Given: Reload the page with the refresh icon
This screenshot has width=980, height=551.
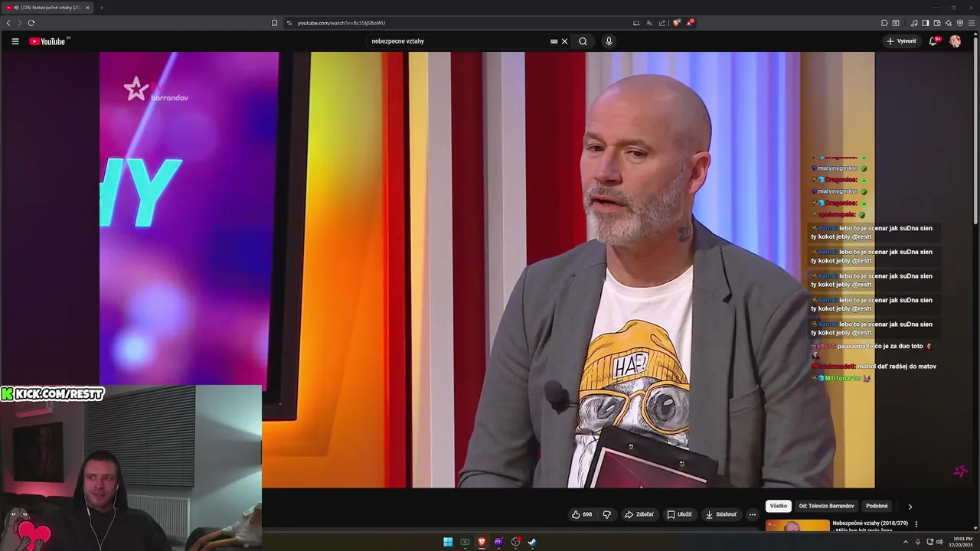Looking at the screenshot, I should tap(31, 23).
